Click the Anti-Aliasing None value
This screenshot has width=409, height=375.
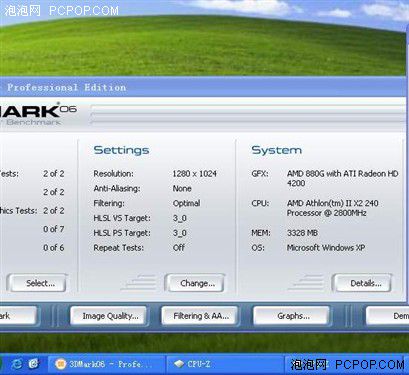coord(182,188)
